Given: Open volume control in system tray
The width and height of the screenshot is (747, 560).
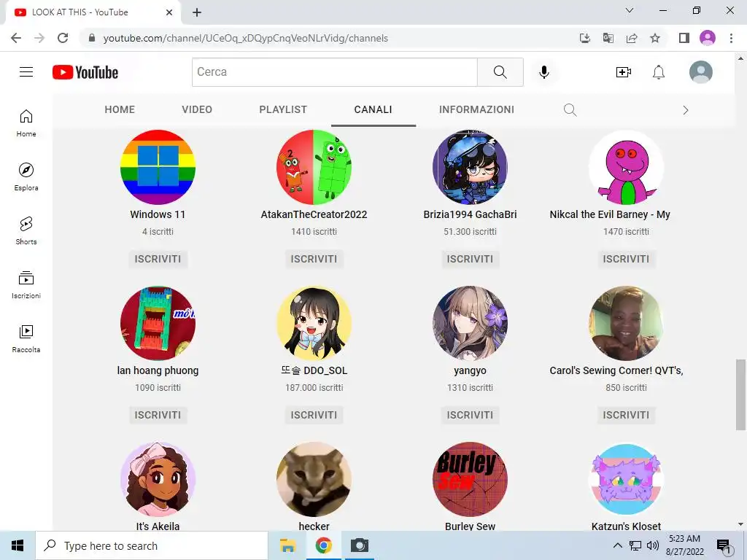Looking at the screenshot, I should (653, 545).
